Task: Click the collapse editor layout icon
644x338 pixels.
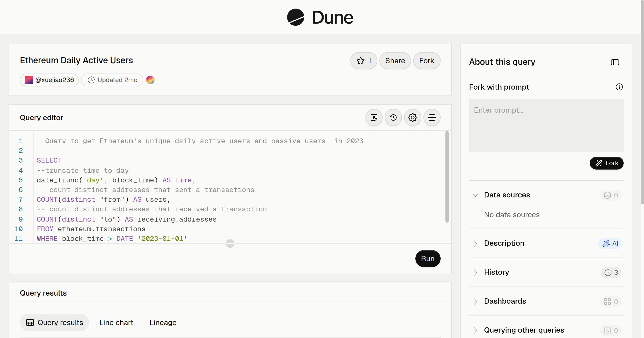Action: point(432,117)
